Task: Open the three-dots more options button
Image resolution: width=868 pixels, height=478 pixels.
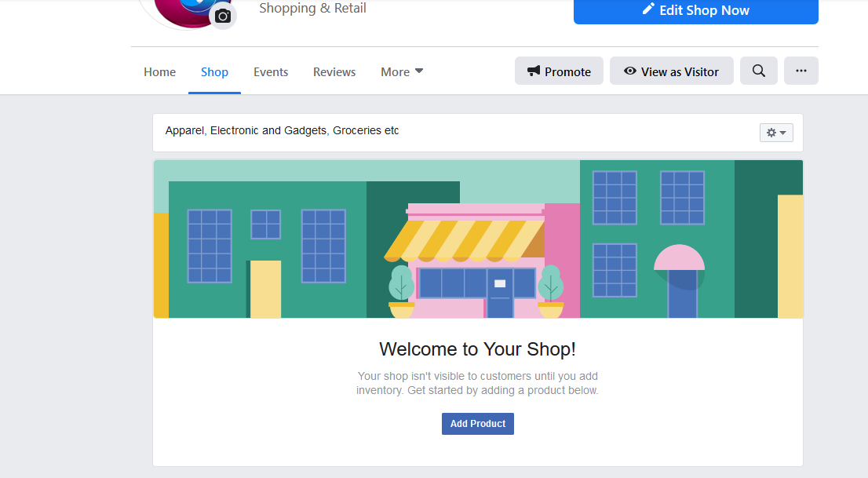Action: tap(801, 71)
